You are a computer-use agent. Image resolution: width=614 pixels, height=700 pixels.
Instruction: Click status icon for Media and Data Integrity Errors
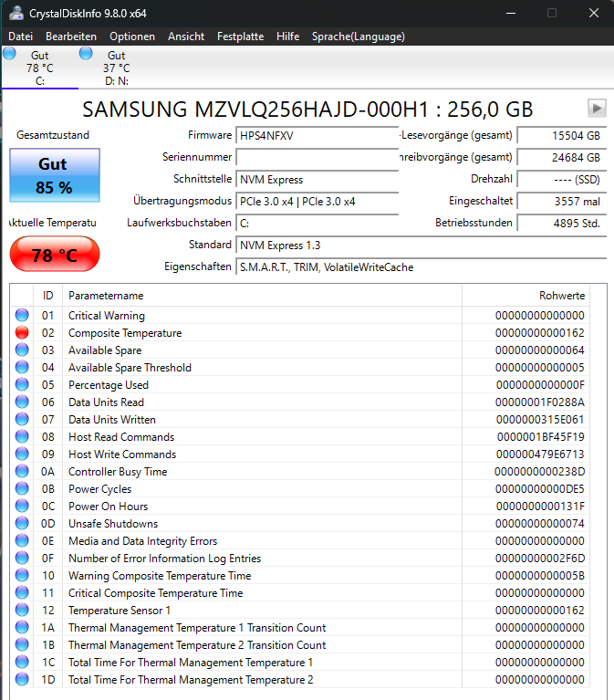pos(22,540)
